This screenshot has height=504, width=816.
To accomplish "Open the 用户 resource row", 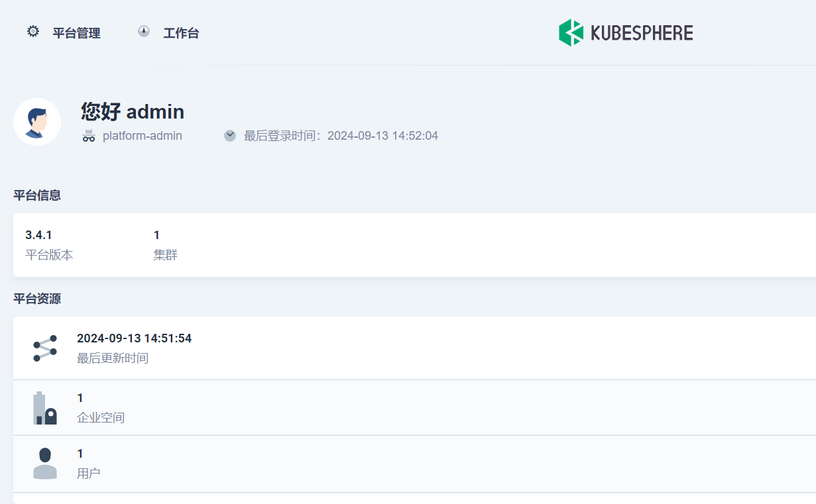I will pos(414,464).
